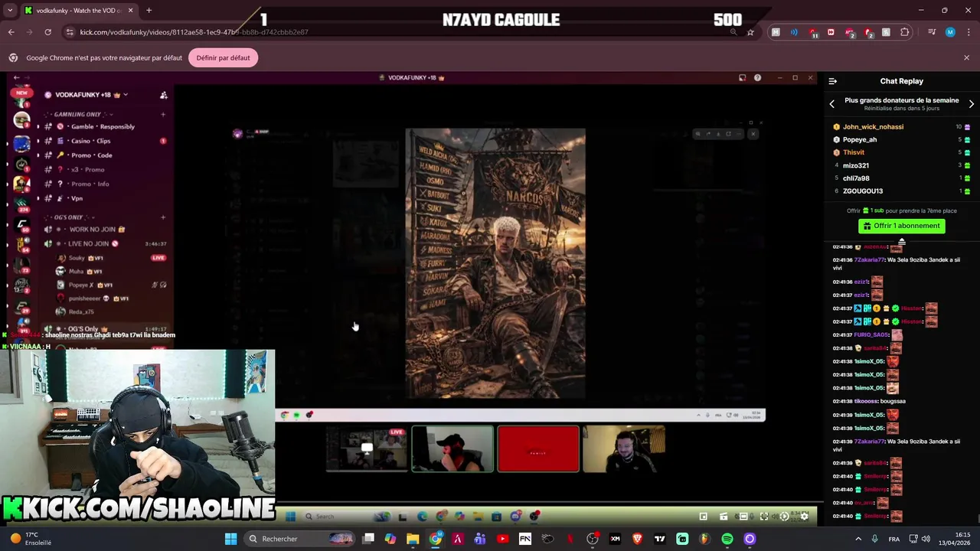Open the Chrome three-dot menu

pos(969,32)
